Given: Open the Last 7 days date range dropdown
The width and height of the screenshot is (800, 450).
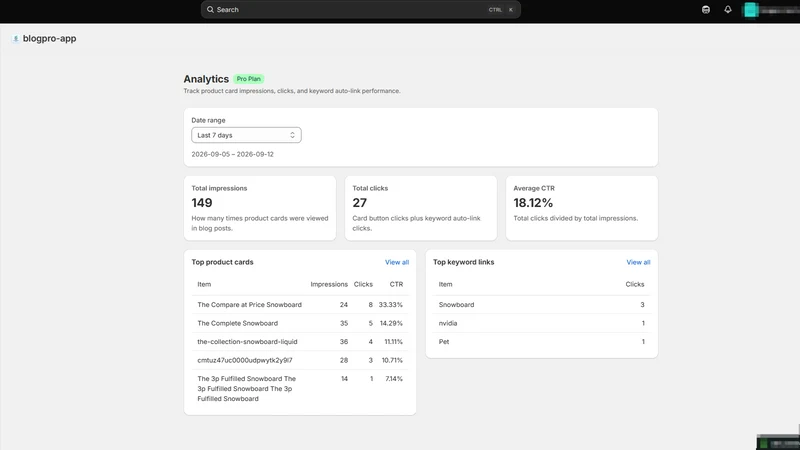Looking at the screenshot, I should tap(246, 135).
